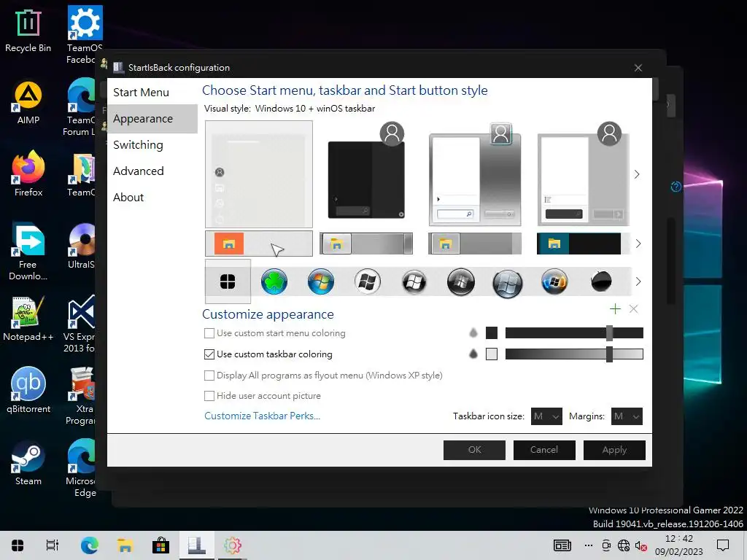Choose the black-and-white tilted flag orb button
The image size is (747, 560).
[x=414, y=281]
